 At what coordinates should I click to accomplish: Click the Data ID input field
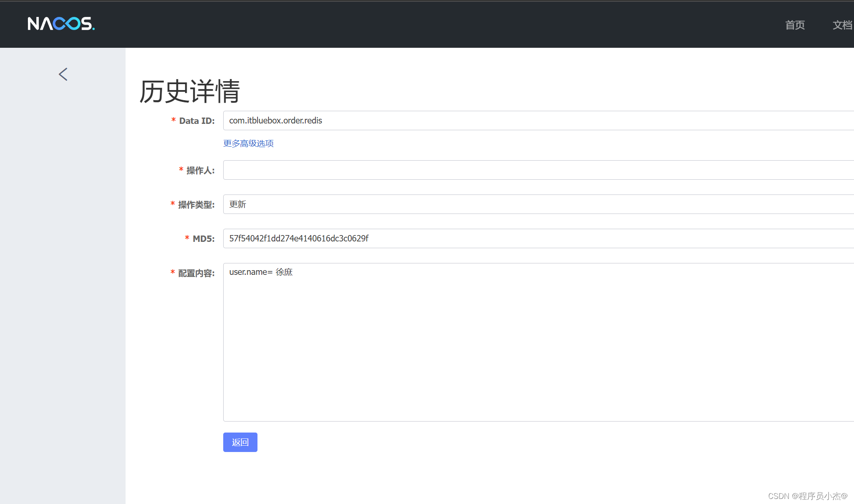(x=538, y=121)
